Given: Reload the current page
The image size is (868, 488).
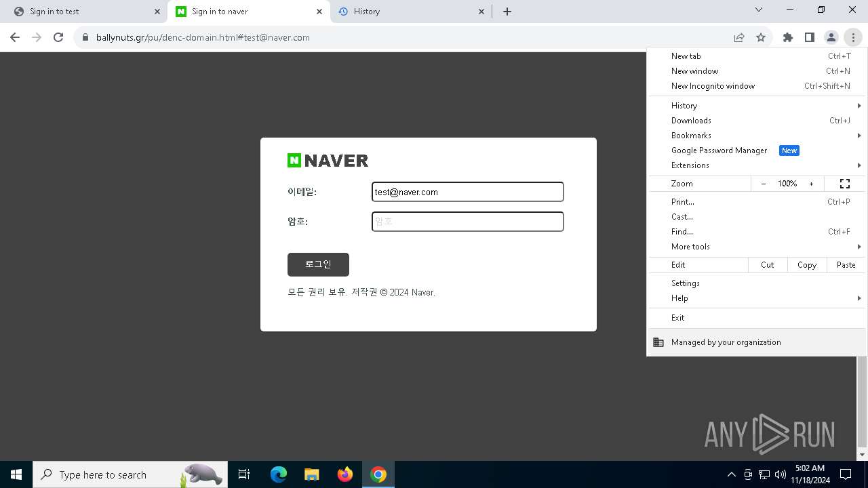Looking at the screenshot, I should tap(58, 37).
